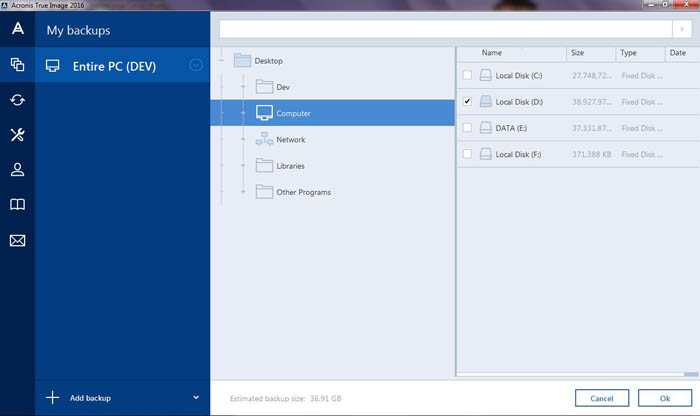
Task: Open the Account person icon
Action: point(17,169)
